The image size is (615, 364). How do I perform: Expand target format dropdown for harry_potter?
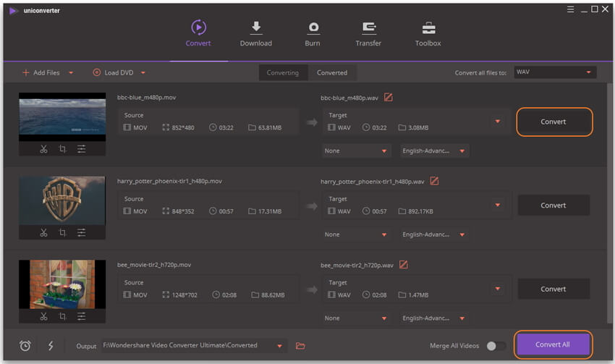(x=498, y=205)
